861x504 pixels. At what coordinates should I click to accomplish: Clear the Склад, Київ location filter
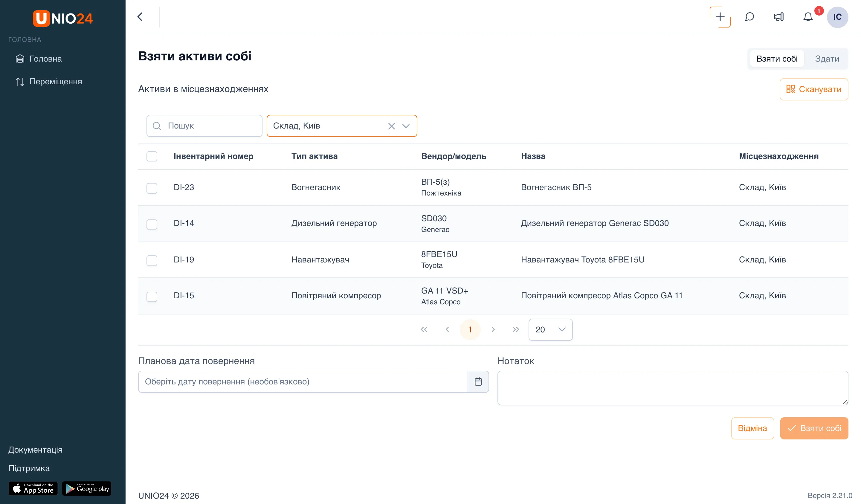point(391,126)
